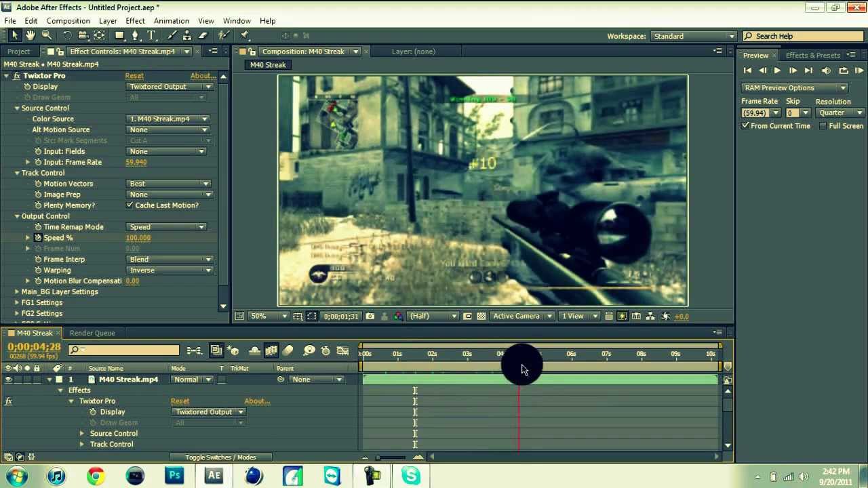The width and height of the screenshot is (868, 488).
Task: Switch to the Effects & Presets tab
Action: pos(813,56)
